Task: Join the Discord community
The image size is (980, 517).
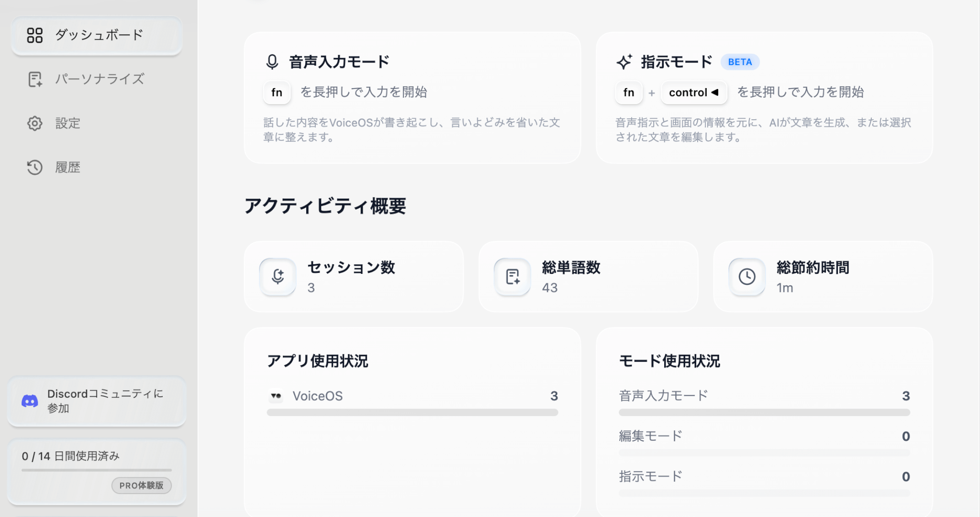Action: click(x=105, y=401)
